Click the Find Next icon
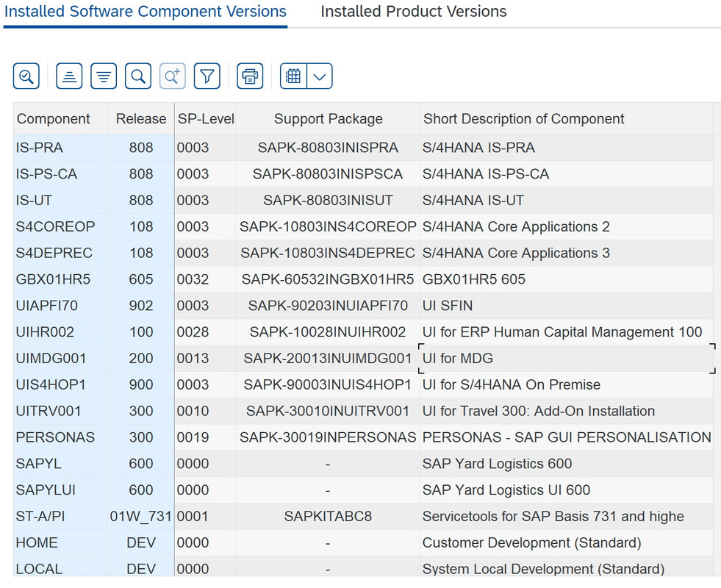The height and width of the screenshot is (588, 721). coord(173,76)
